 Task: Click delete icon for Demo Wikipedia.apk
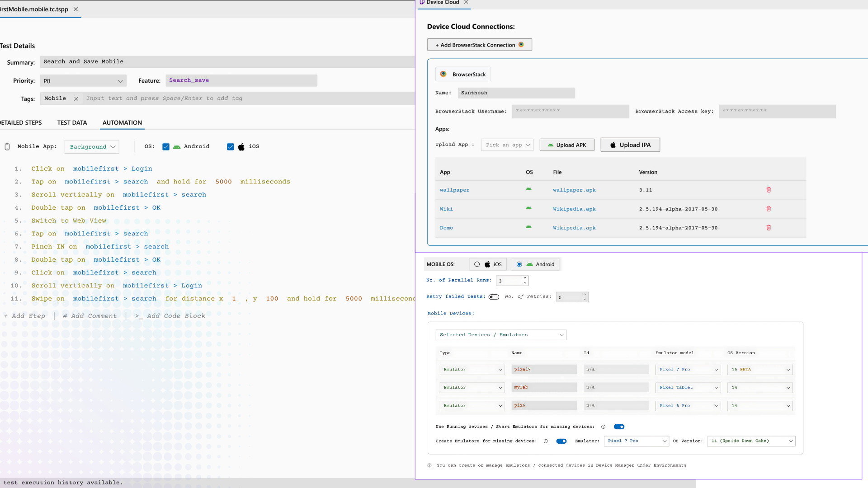tap(769, 227)
